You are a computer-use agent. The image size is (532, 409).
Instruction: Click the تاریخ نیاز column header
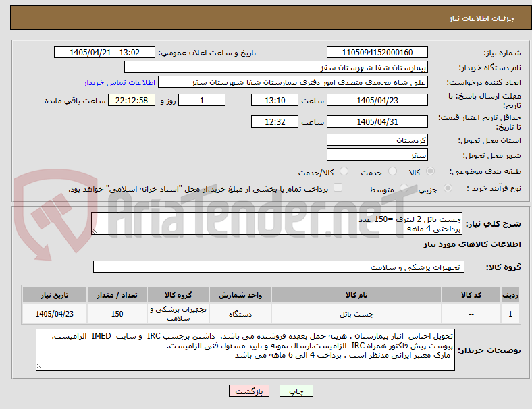(x=55, y=295)
